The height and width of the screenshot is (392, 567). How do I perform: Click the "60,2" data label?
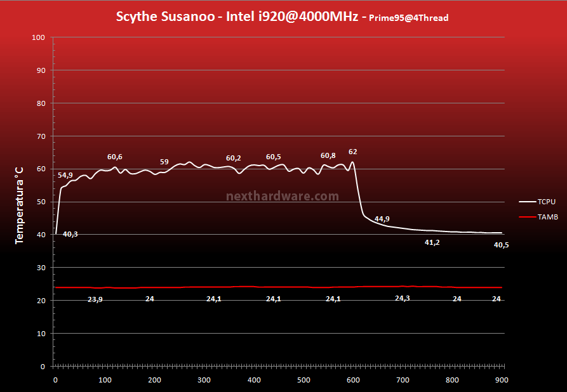point(233,158)
